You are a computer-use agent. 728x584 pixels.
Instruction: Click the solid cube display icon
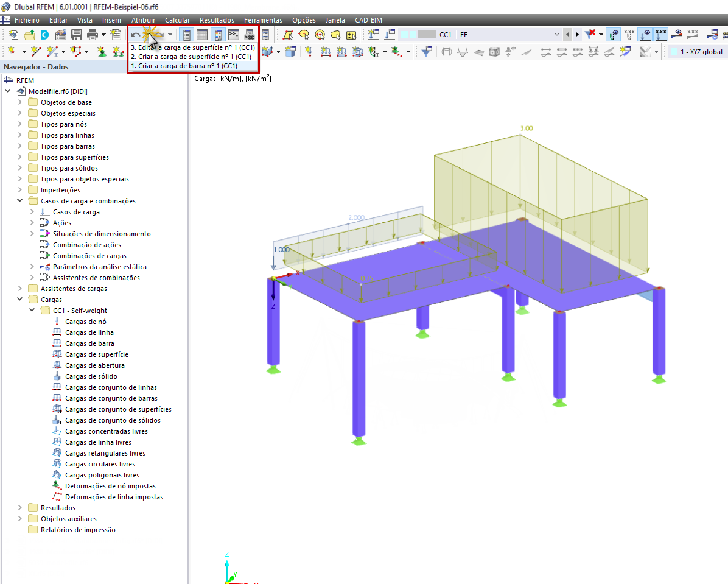[x=494, y=52]
